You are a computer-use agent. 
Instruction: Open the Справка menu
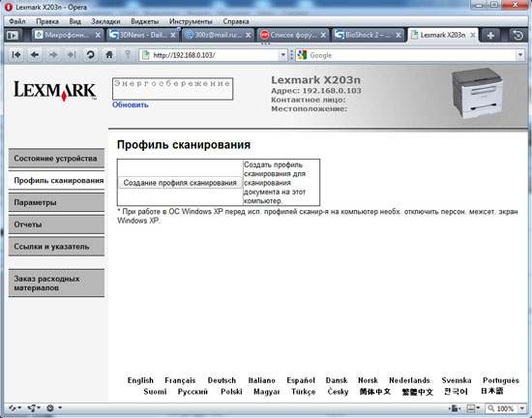pyautogui.click(x=236, y=21)
